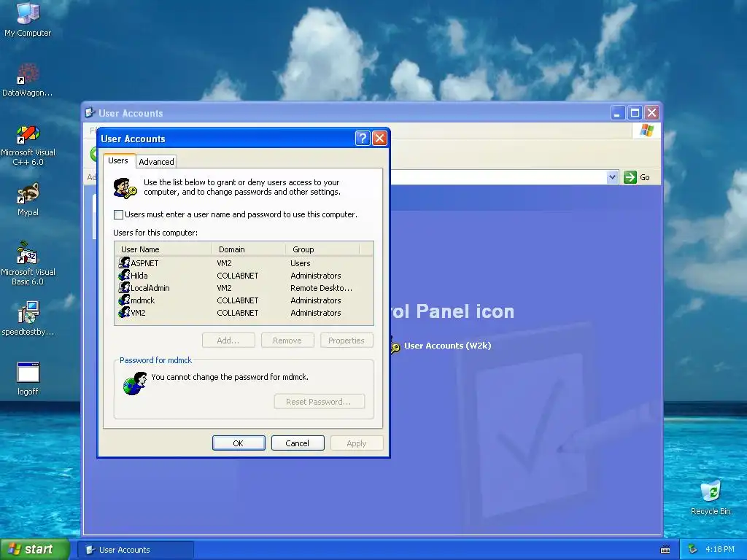Select the Users tab
Viewport: 747px width, 560px height.
[x=118, y=160]
